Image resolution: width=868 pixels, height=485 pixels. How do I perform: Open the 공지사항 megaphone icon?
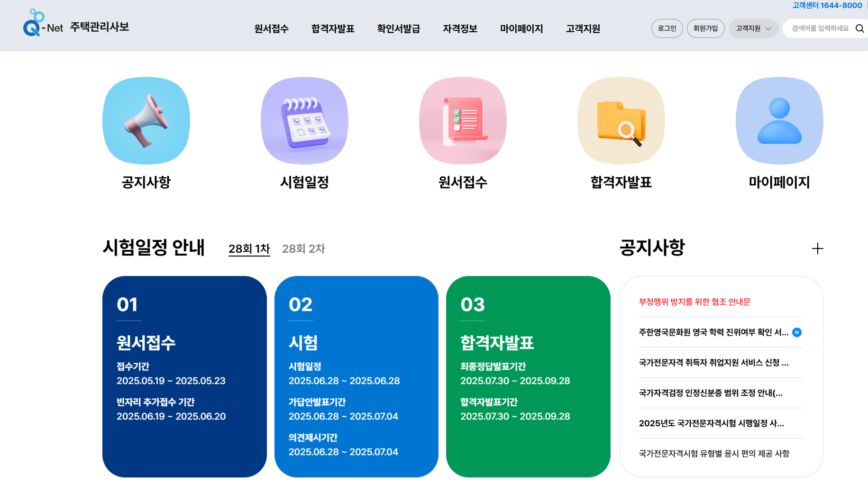click(x=146, y=120)
